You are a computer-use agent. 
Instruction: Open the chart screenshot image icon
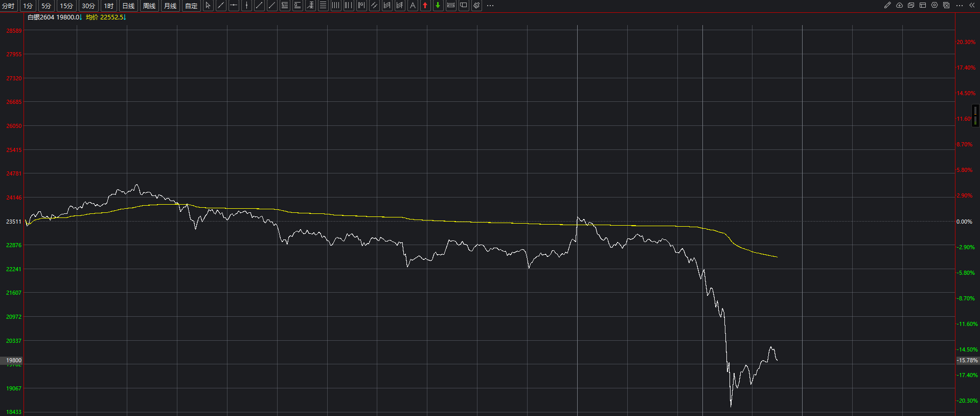911,6
